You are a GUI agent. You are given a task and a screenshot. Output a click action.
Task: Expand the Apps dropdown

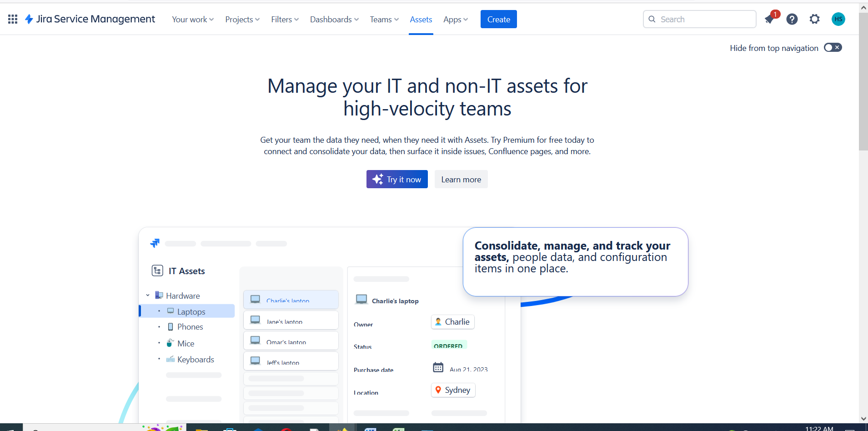pos(456,20)
